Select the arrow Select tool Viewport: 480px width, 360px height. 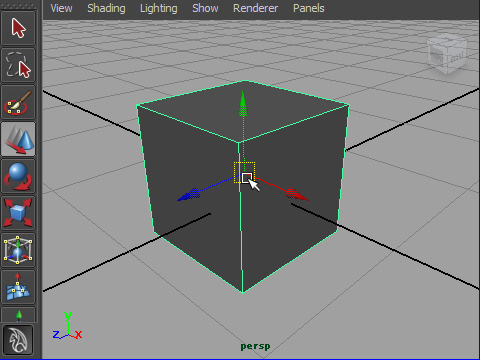[18, 28]
